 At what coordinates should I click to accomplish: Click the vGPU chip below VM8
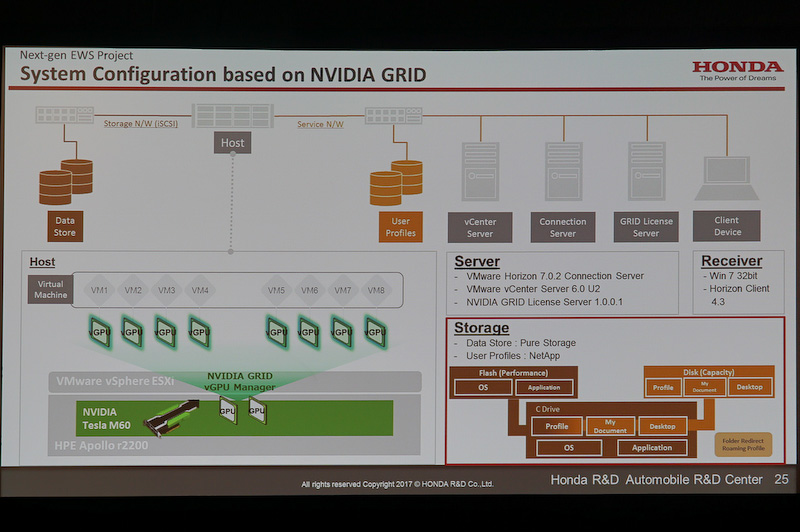click(376, 332)
